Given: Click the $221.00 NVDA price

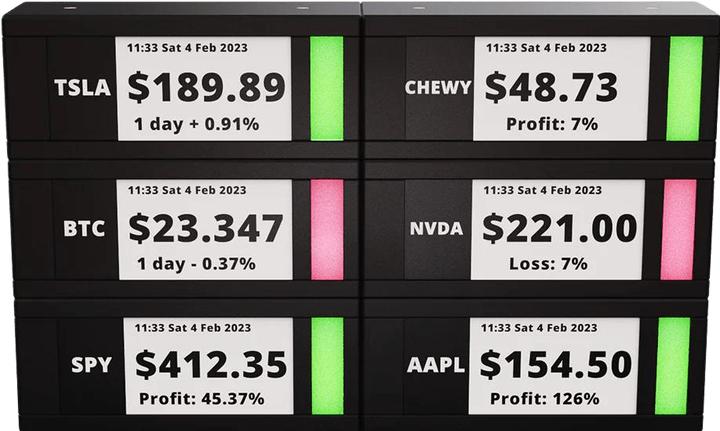Looking at the screenshot, I should coord(559,228).
